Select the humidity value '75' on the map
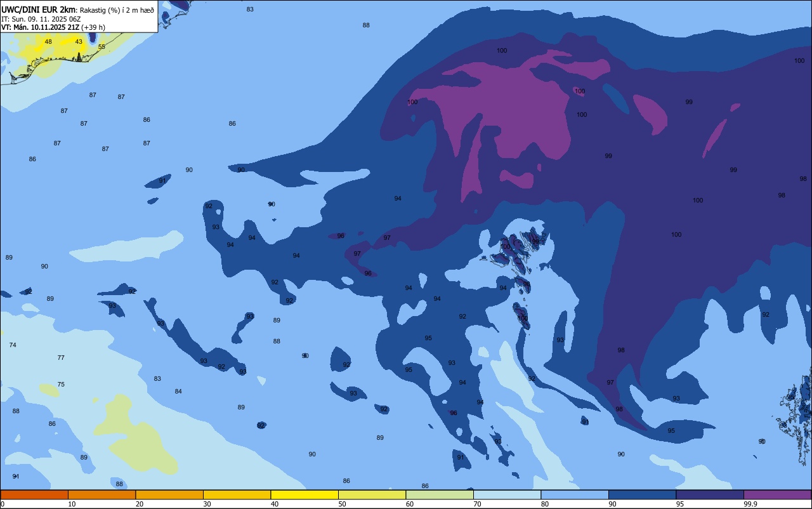The image size is (812, 509). coord(61,385)
